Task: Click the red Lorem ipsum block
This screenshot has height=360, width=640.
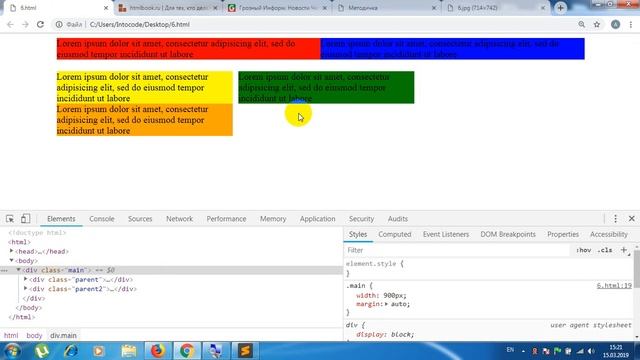Action: click(189, 49)
